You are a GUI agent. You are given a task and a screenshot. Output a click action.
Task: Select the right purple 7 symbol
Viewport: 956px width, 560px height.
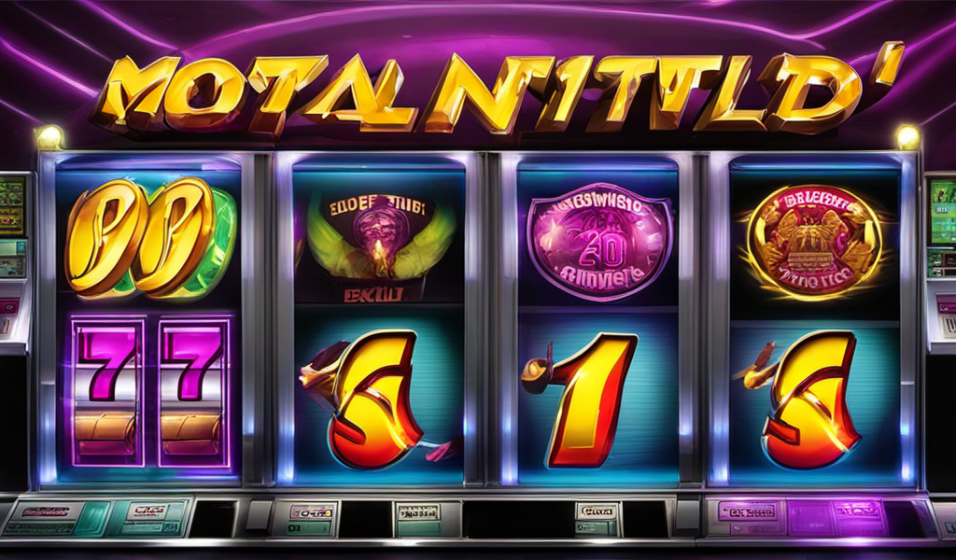click(194, 391)
